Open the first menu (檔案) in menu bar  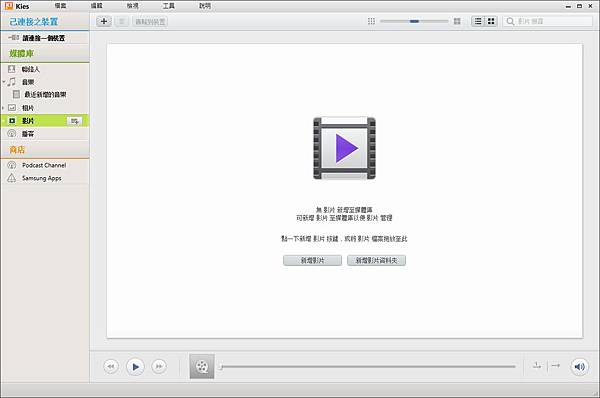pos(60,6)
